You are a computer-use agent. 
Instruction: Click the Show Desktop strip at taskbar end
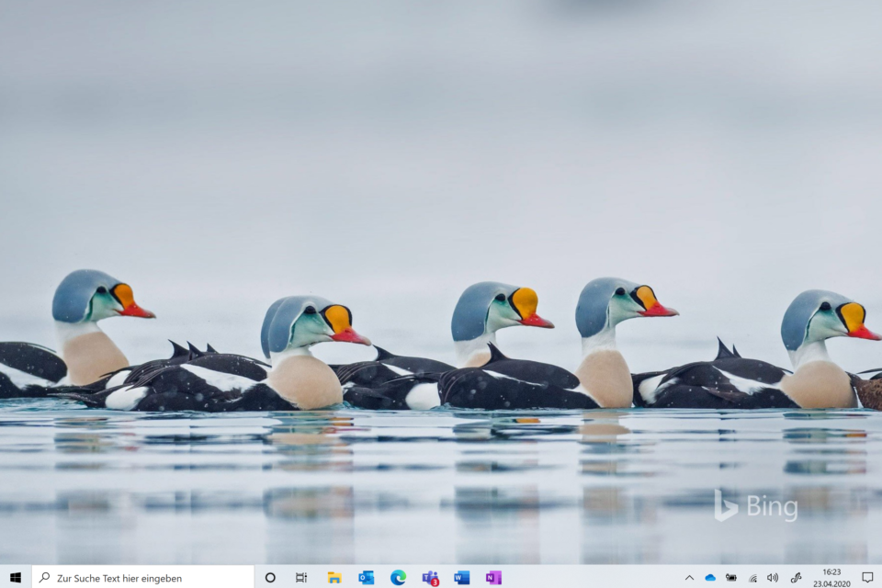[880, 577]
